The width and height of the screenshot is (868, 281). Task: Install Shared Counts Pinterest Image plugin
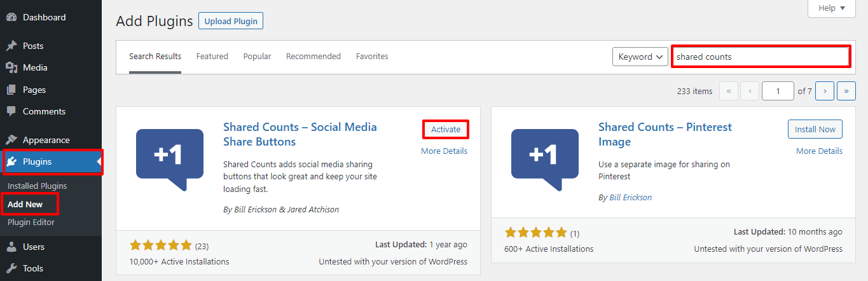(x=815, y=129)
